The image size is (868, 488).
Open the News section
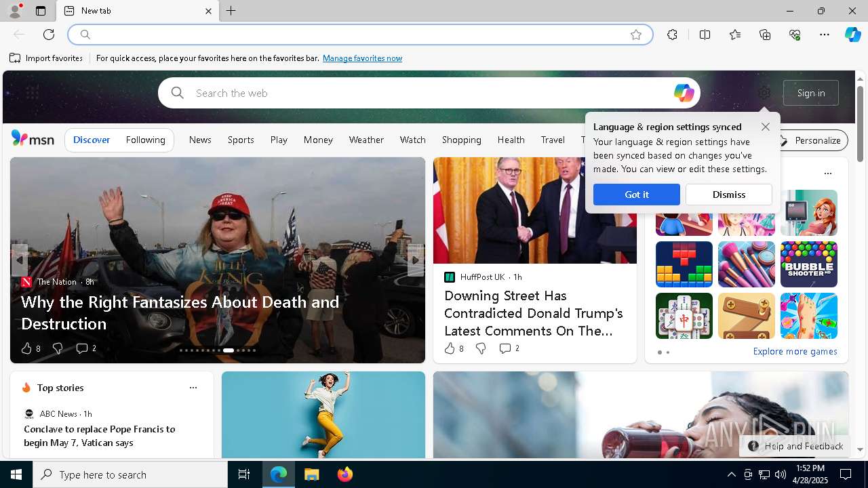pos(200,140)
